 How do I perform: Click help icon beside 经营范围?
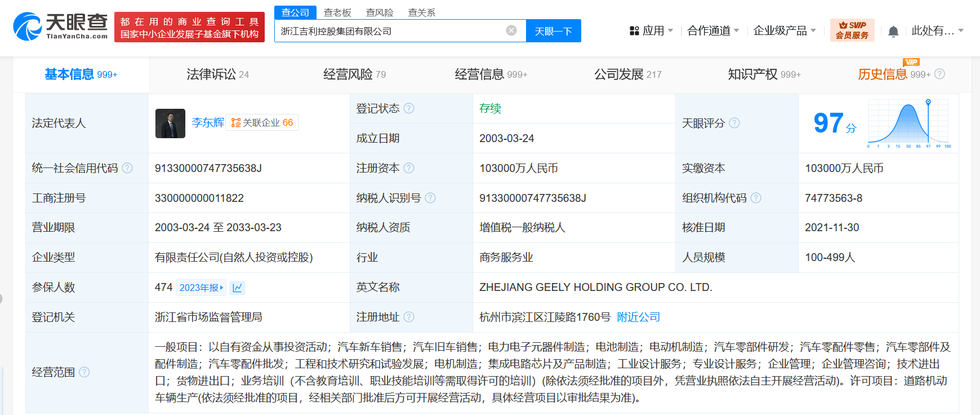click(84, 372)
